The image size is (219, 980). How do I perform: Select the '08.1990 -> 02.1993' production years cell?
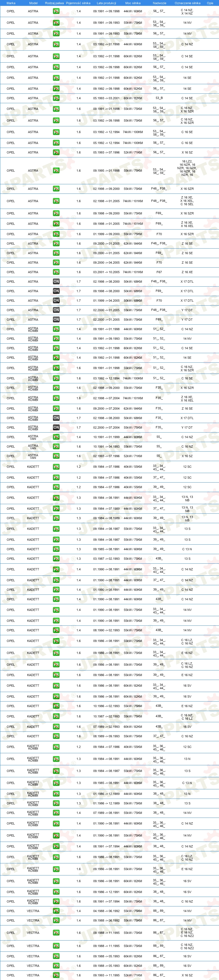pos(106,630)
